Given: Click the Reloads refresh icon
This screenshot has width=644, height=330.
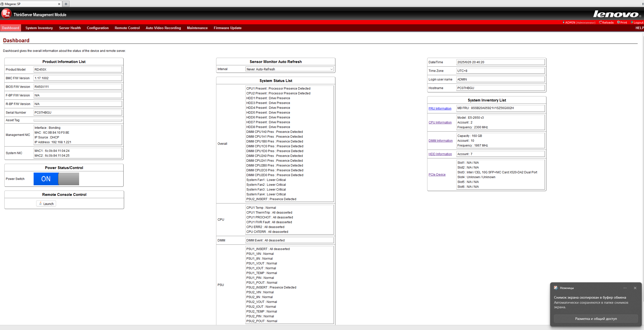Looking at the screenshot, I should (600, 23).
